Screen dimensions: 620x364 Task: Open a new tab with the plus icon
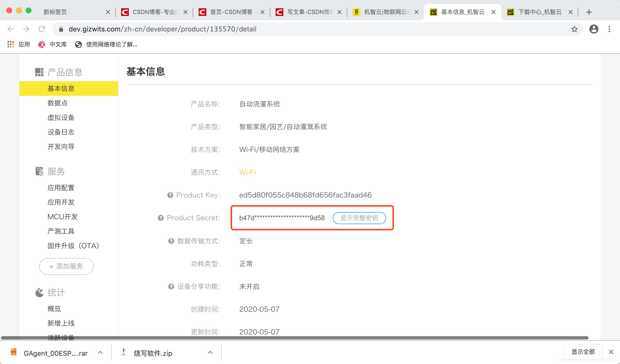point(589,12)
